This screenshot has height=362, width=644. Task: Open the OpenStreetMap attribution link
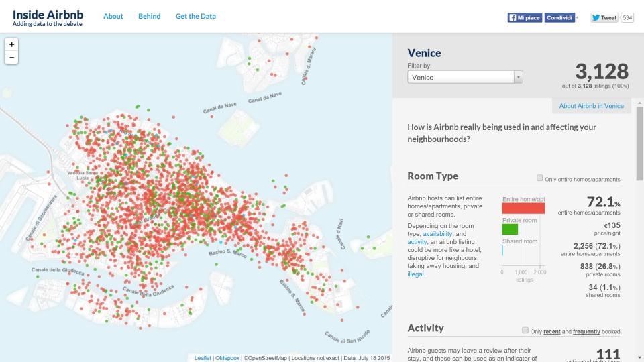coord(266,358)
